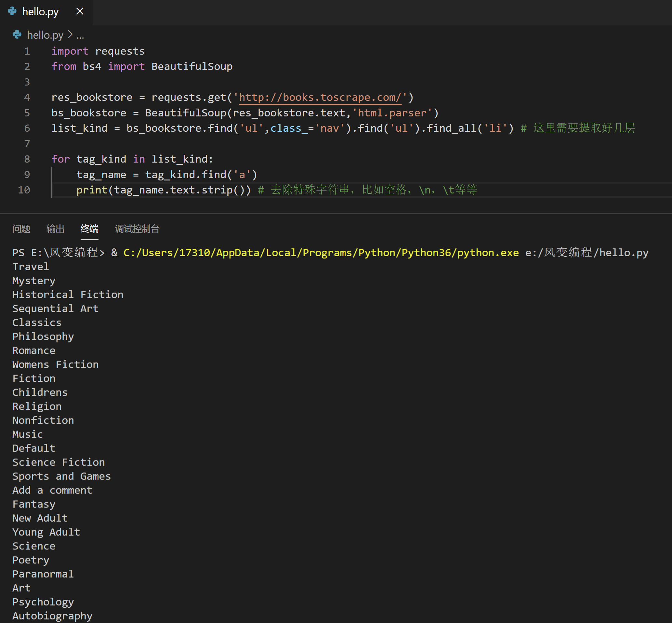Click 'Womens Fiction' in terminal output
672x623 pixels.
55,365
